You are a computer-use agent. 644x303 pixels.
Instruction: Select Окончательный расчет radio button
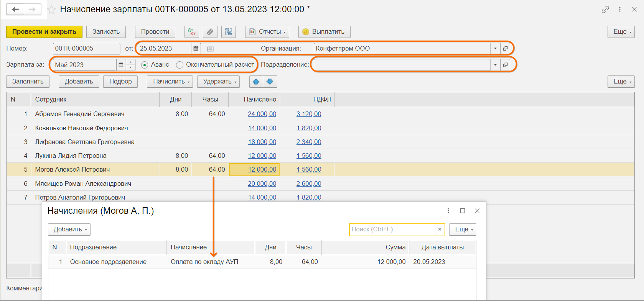click(180, 65)
